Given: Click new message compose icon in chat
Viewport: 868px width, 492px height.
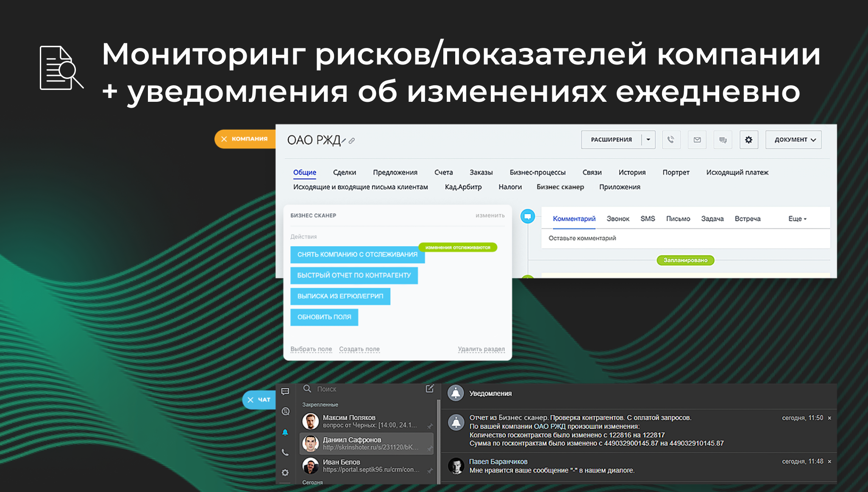Looking at the screenshot, I should click(x=429, y=389).
